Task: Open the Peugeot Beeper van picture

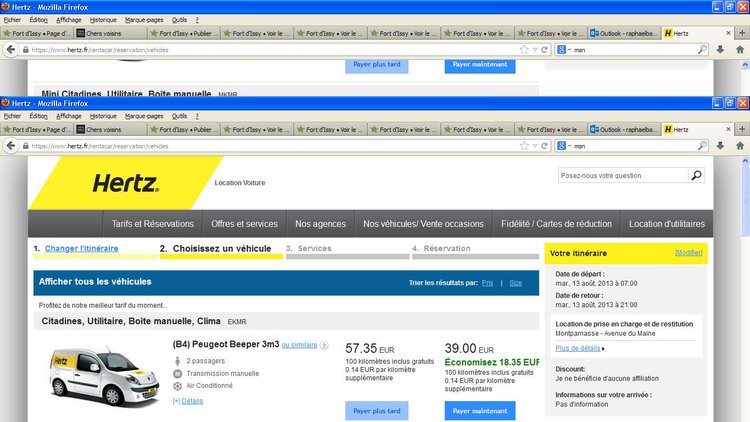Action: pyautogui.click(x=104, y=376)
